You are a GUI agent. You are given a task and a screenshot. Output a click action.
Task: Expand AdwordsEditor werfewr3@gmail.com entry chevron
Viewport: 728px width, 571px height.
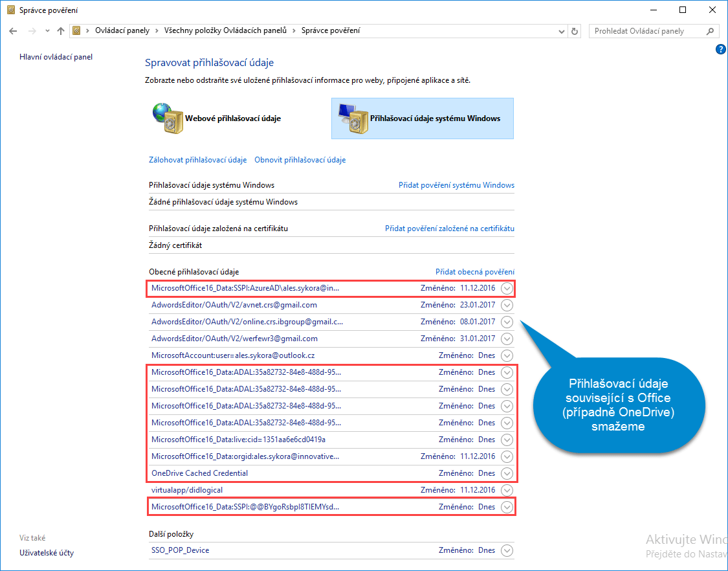[x=507, y=339]
